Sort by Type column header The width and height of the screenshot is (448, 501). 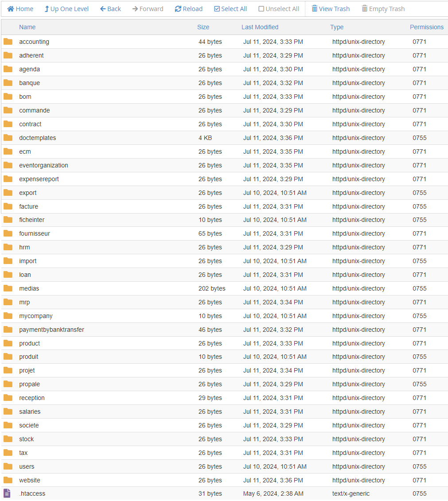pyautogui.click(x=337, y=27)
